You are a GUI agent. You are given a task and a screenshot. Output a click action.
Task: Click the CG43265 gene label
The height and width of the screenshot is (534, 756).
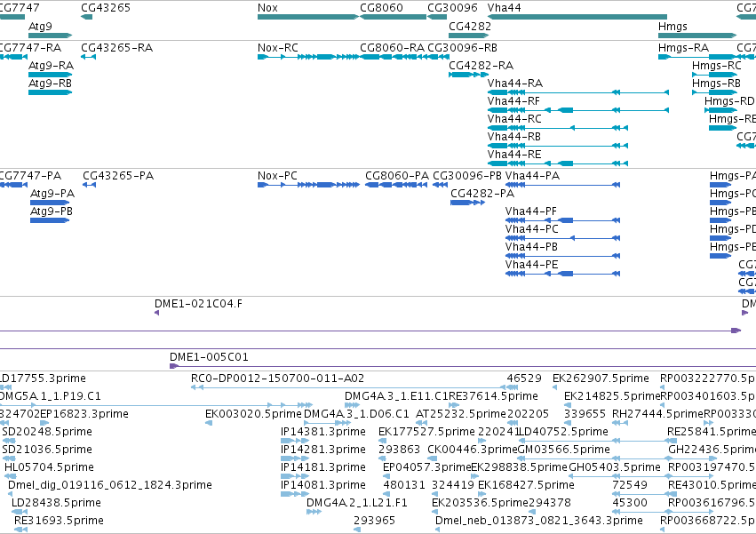click(106, 8)
